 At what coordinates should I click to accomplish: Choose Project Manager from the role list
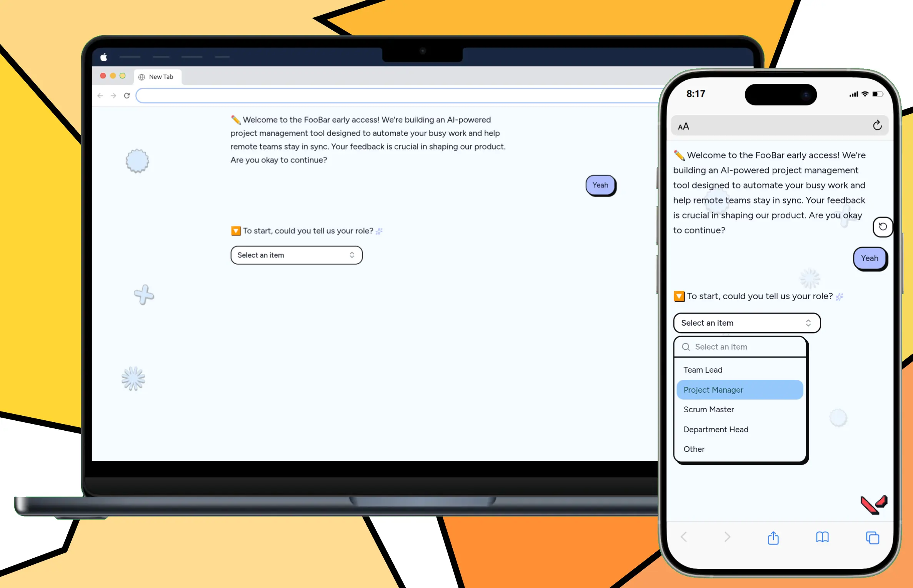tap(740, 390)
